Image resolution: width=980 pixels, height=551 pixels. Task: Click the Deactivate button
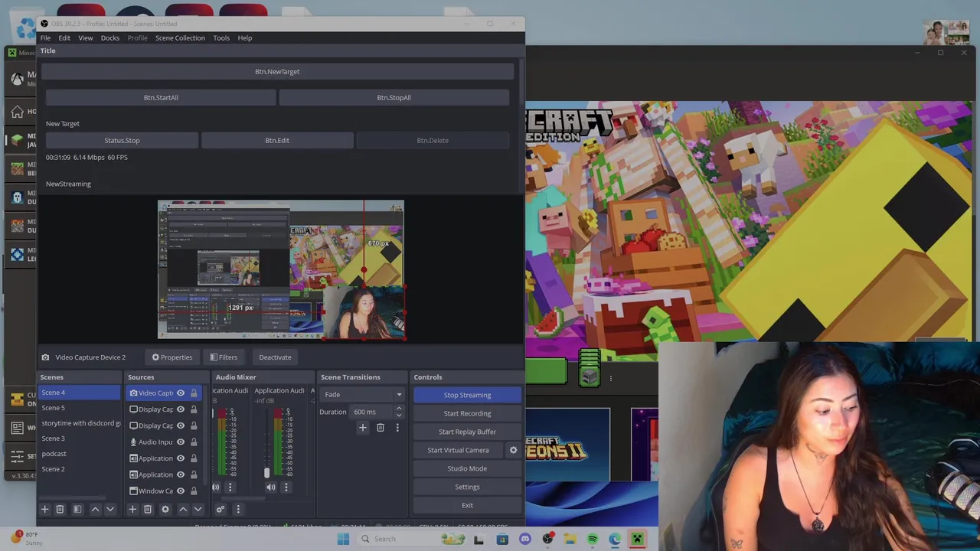click(x=275, y=357)
